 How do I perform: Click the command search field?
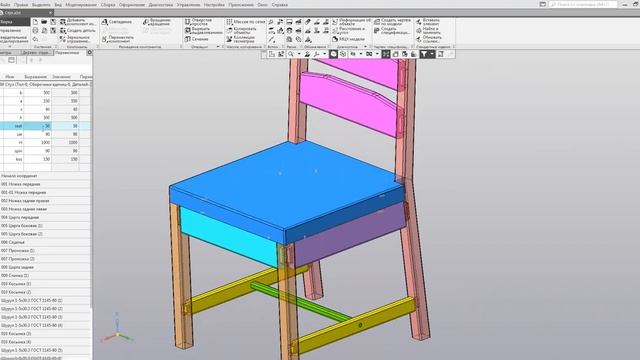(583, 4)
